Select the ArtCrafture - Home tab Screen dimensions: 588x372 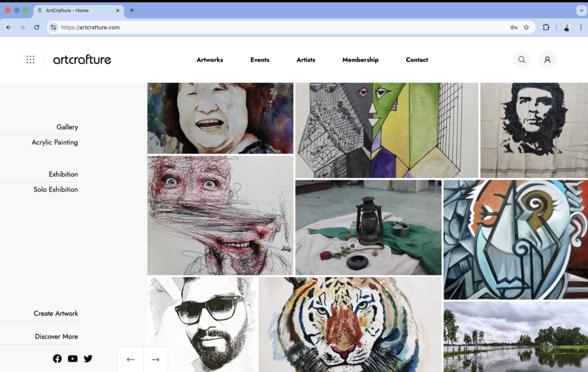pos(78,10)
